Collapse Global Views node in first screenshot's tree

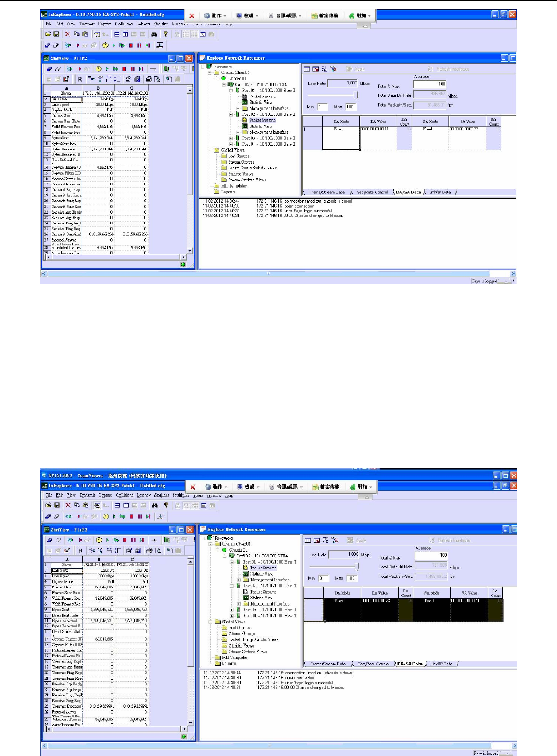(210, 150)
